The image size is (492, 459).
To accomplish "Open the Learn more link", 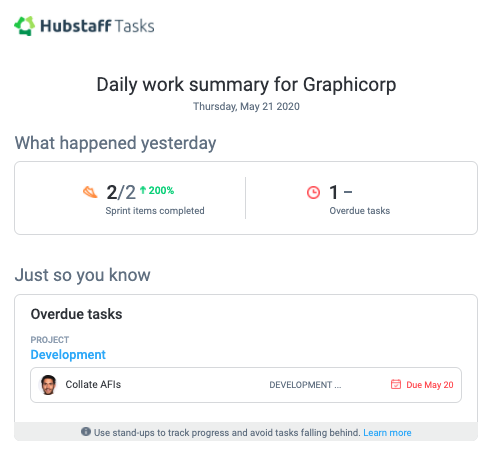I will (x=387, y=433).
